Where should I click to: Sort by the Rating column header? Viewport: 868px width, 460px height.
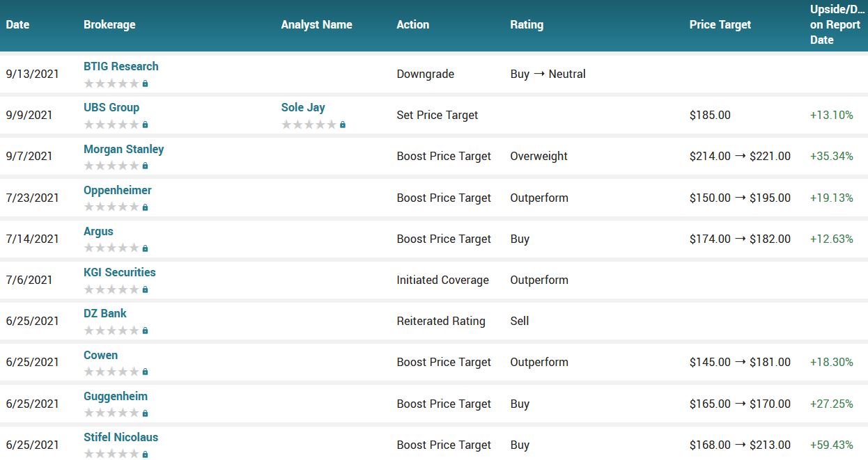(527, 24)
